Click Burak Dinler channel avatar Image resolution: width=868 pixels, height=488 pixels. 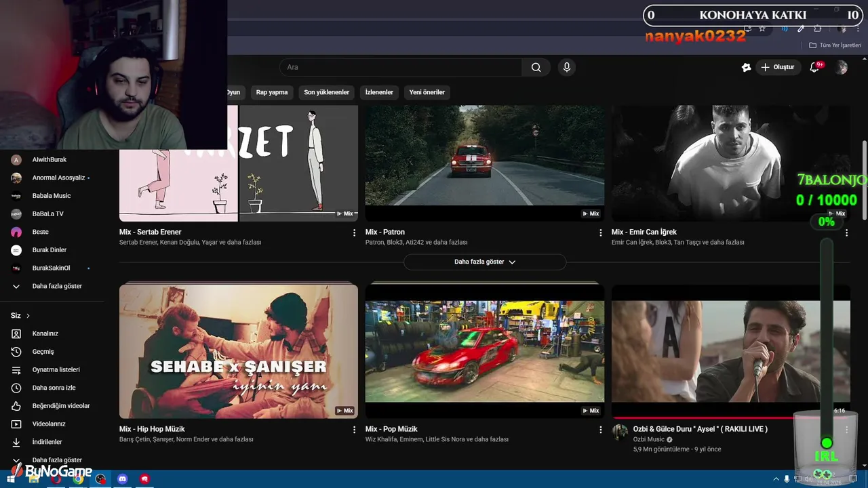[16, 250]
